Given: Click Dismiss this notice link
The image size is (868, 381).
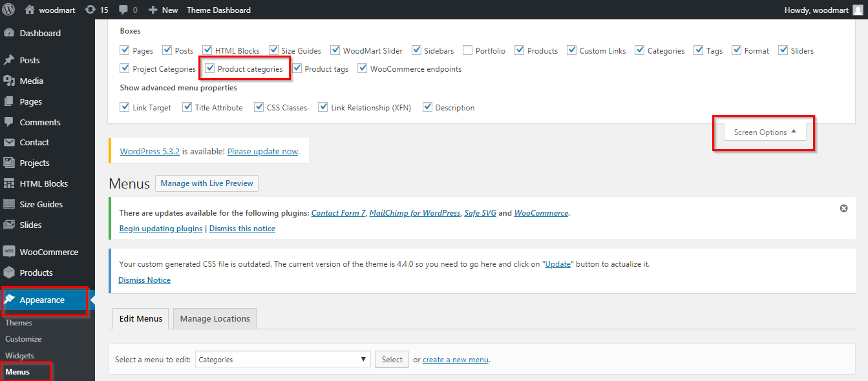Looking at the screenshot, I should point(242,229).
